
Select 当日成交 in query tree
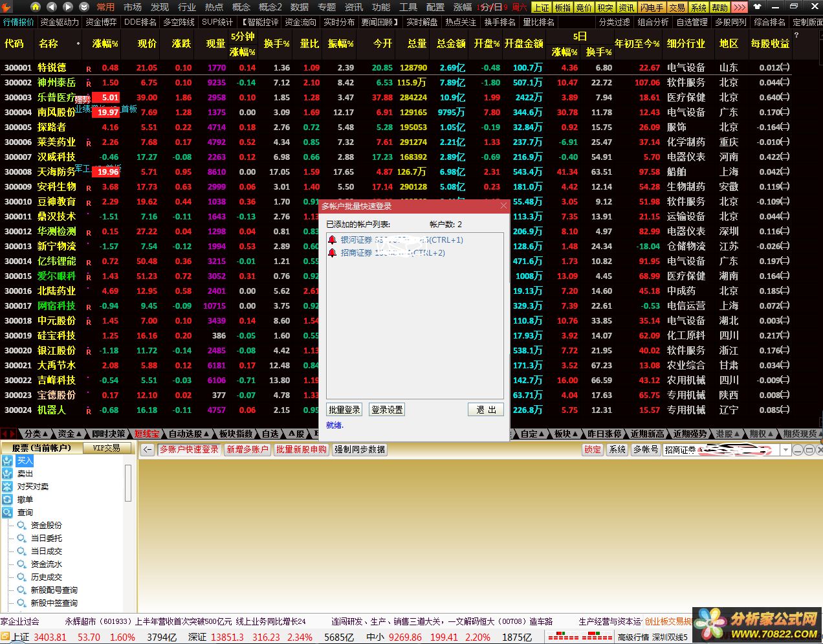click(47, 551)
